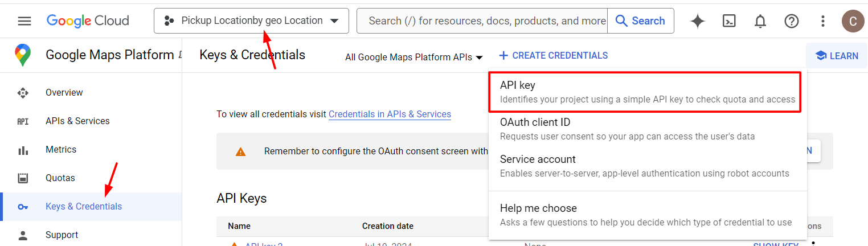Viewport: 868px width, 246px height.
Task: Click the Google Maps pin logo
Action: 23,55
